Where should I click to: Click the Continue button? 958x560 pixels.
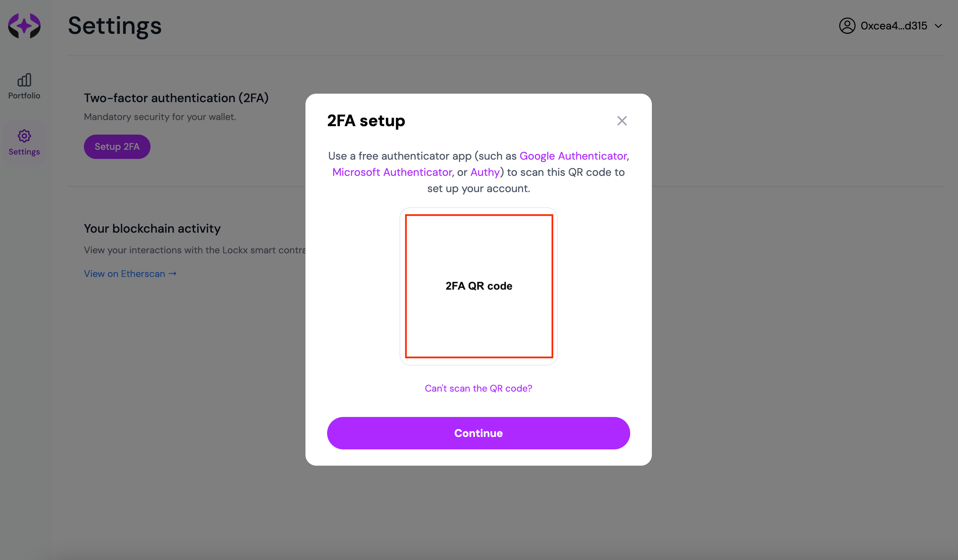(x=478, y=433)
